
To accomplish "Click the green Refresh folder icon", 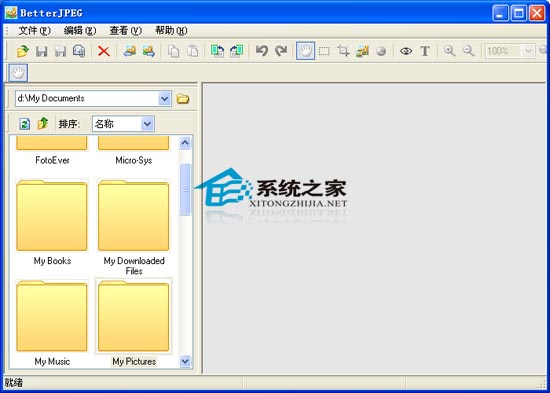I will (24, 124).
